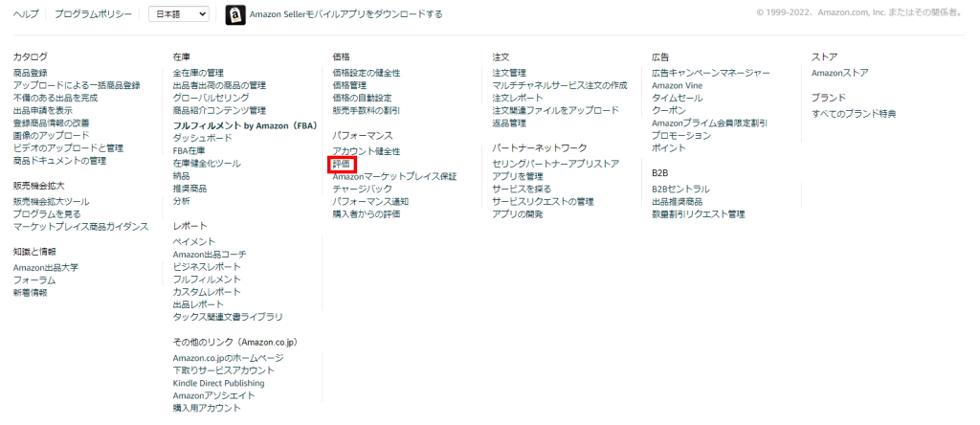Open 広告キャンペーンマネージャー
This screenshot has width=980, height=425.
coord(711,73)
